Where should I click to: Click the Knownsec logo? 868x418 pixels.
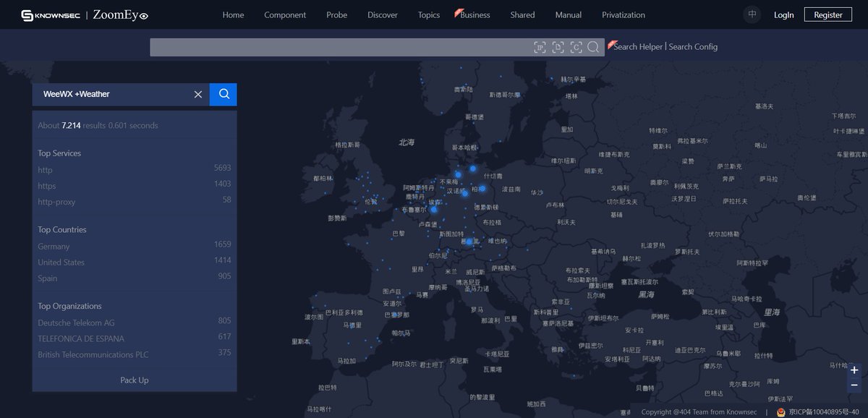point(51,14)
